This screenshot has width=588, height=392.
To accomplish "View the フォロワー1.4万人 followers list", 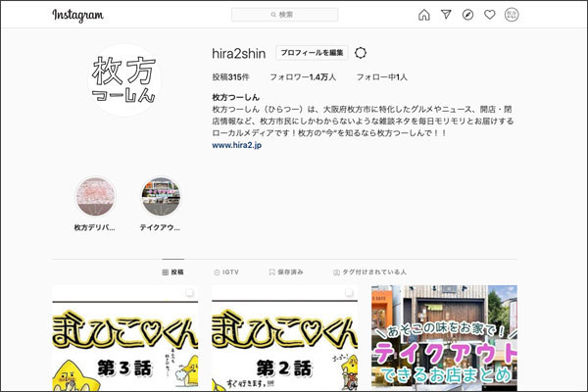I will pyautogui.click(x=302, y=76).
